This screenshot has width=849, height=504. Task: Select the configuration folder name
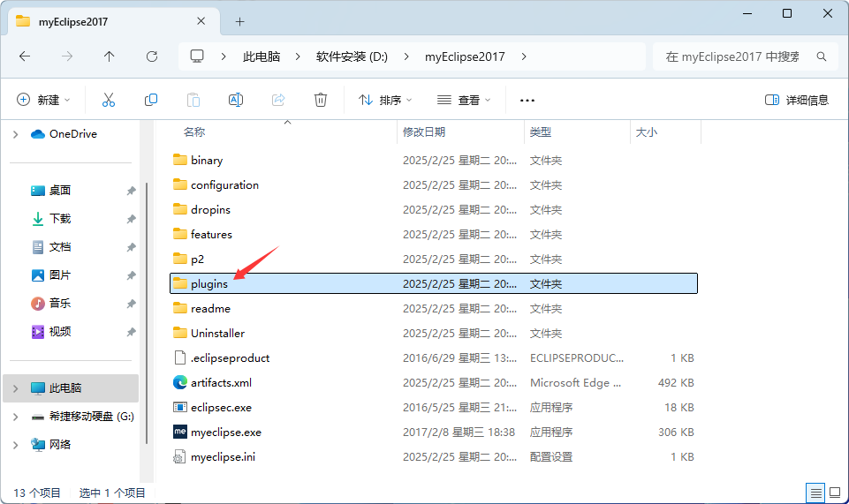224,185
